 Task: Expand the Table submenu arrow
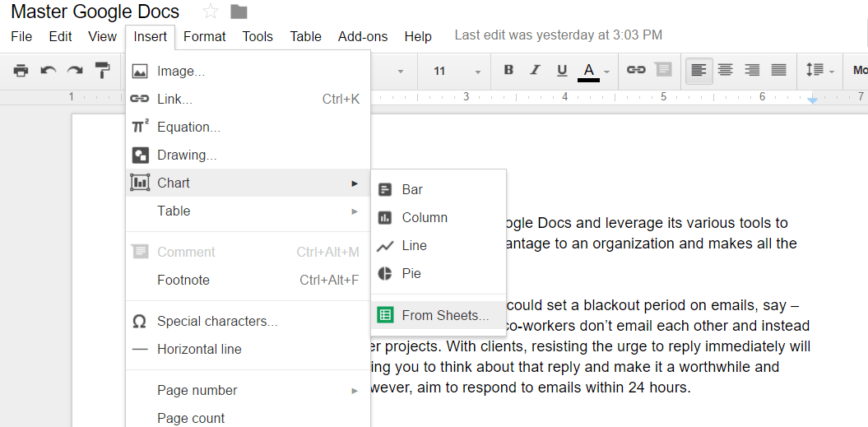(355, 211)
